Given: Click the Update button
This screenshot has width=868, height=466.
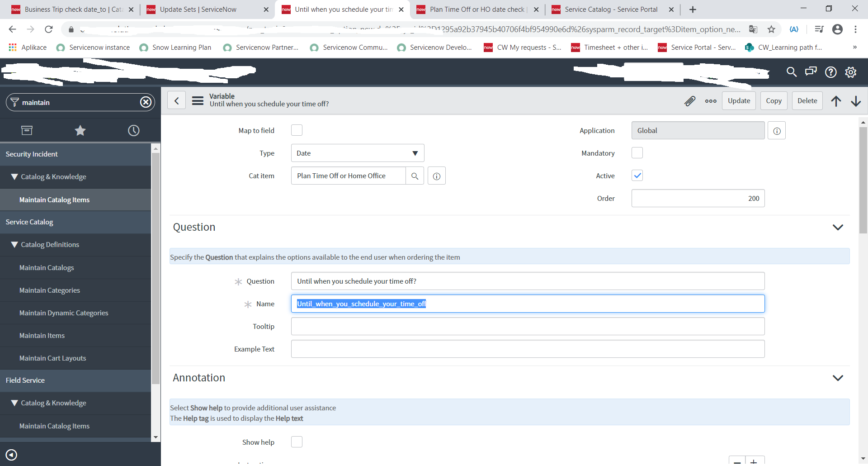Looking at the screenshot, I should click(739, 101).
